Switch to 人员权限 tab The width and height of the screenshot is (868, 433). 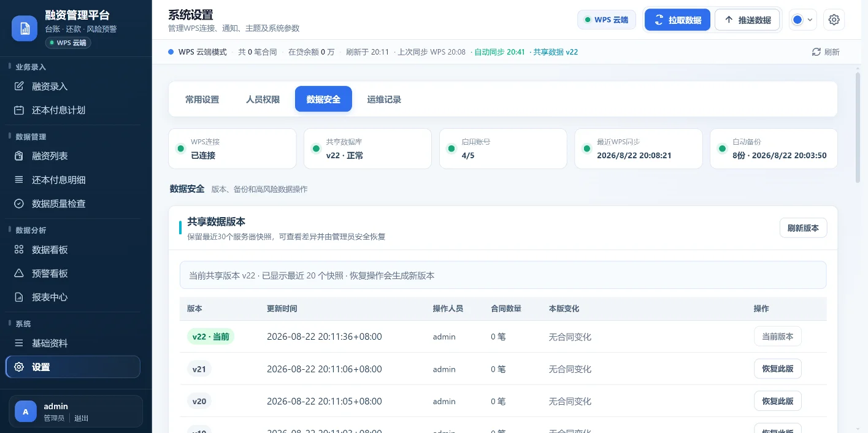point(263,99)
